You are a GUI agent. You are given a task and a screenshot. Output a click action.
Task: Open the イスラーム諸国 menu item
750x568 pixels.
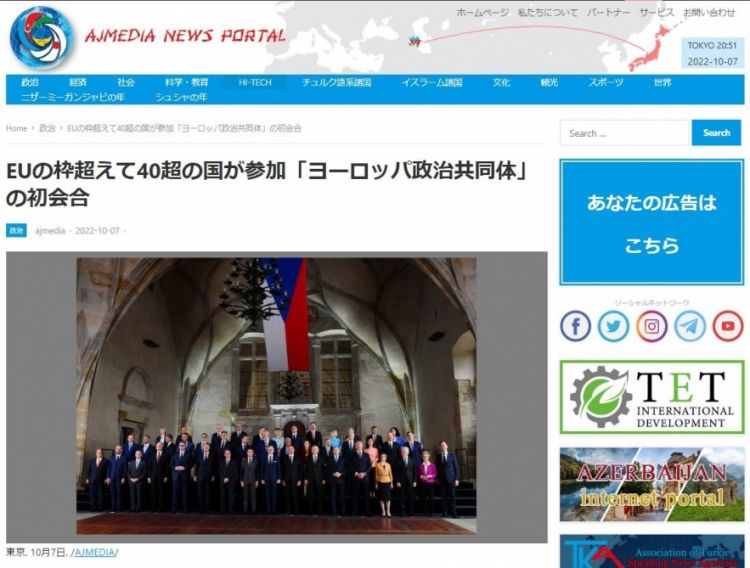click(x=432, y=82)
